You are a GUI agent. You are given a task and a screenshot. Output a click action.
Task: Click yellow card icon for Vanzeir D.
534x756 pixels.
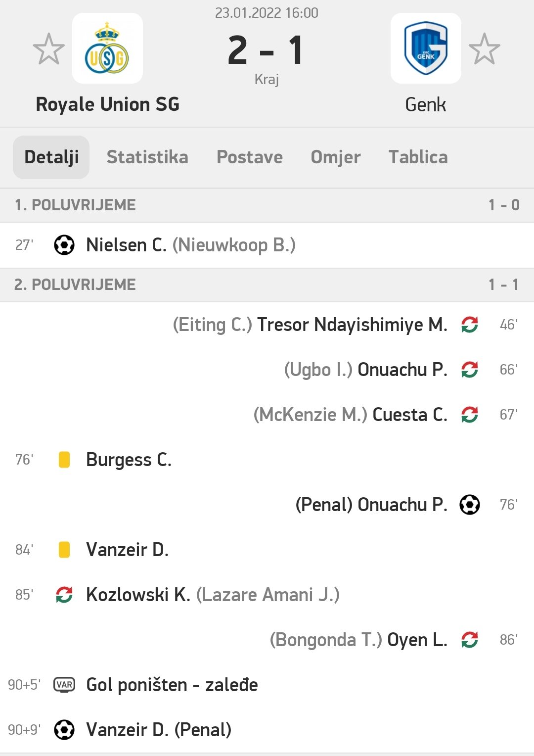click(x=64, y=550)
